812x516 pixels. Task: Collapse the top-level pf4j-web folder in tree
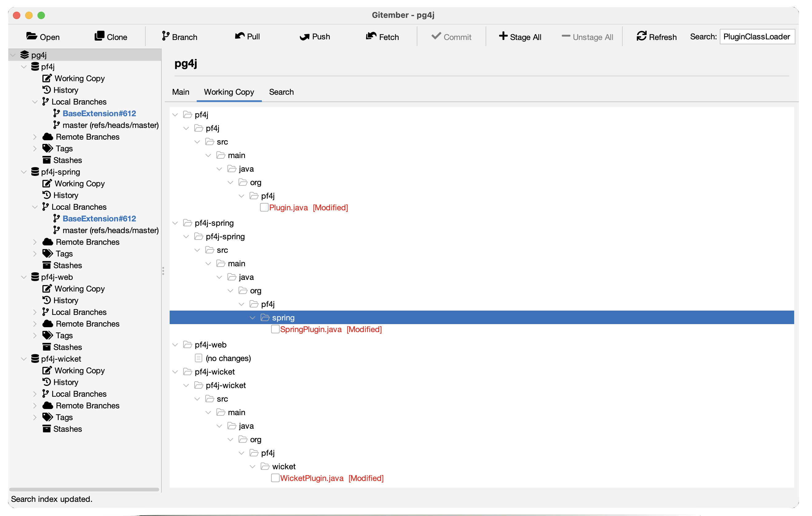(175, 345)
